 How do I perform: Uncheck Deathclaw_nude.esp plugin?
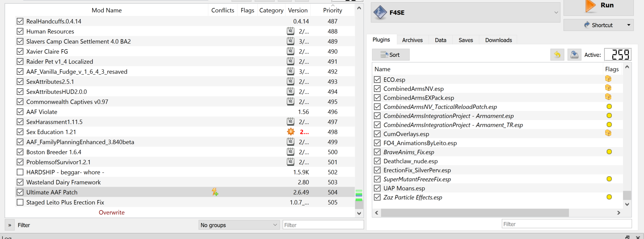(377, 161)
